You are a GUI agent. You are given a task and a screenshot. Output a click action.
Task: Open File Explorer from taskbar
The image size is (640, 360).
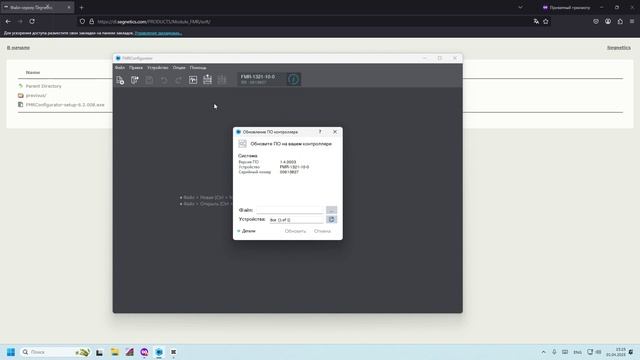click(114, 352)
